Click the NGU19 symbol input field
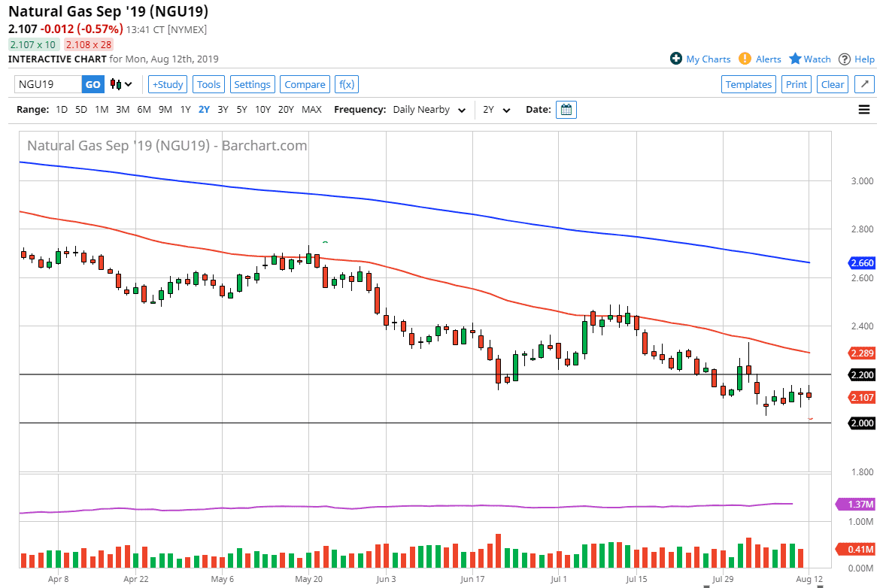The height and width of the screenshot is (588, 883). click(48, 84)
